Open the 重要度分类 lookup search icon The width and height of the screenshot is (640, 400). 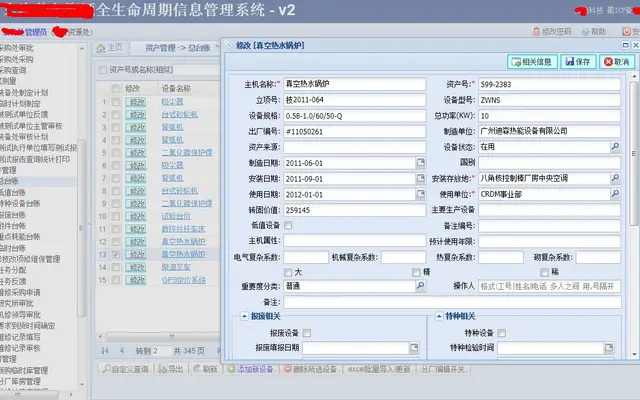420,286
